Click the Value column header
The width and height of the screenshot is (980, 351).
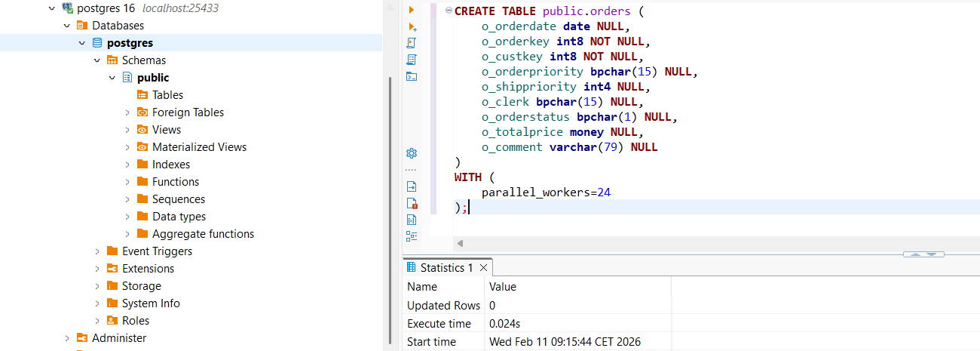(578, 287)
